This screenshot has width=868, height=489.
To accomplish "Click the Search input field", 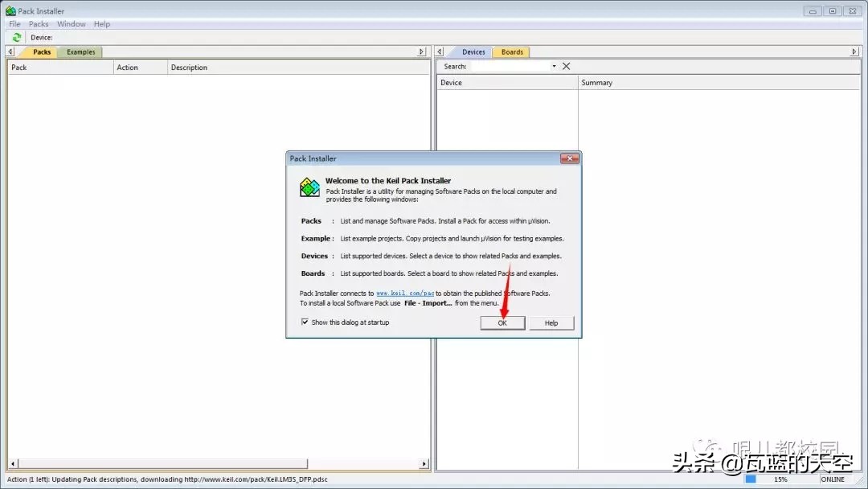I will (510, 66).
